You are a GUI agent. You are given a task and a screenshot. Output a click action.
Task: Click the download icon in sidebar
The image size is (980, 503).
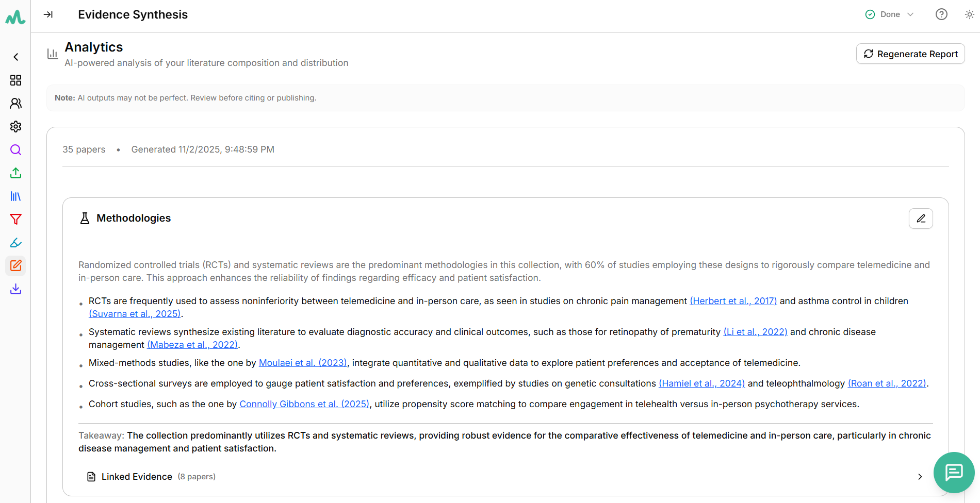point(15,289)
